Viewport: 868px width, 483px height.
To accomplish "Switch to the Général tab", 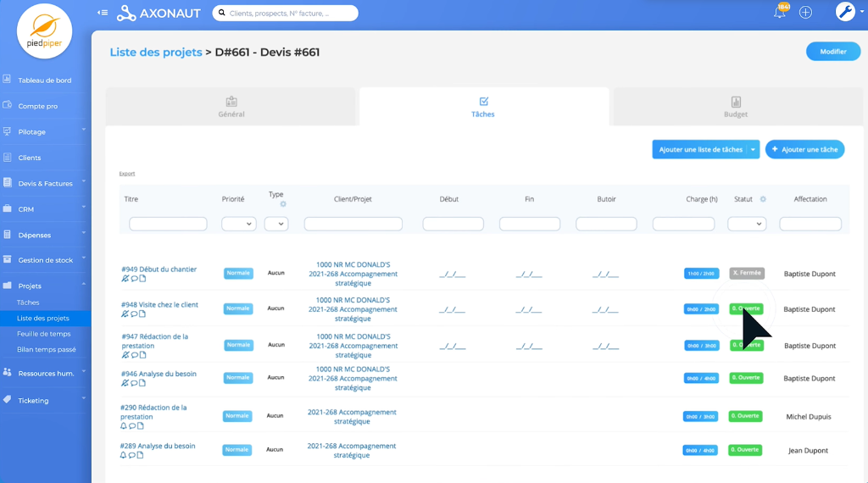I will click(x=231, y=107).
